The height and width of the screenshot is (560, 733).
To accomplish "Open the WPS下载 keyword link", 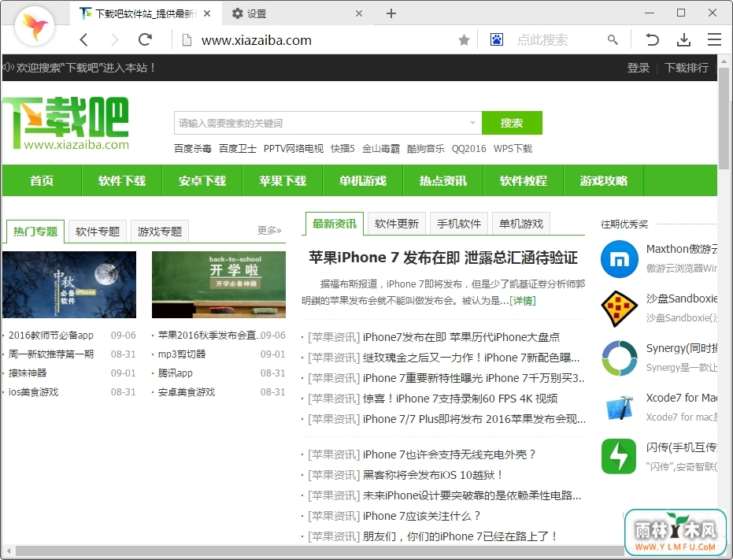I will (513, 149).
